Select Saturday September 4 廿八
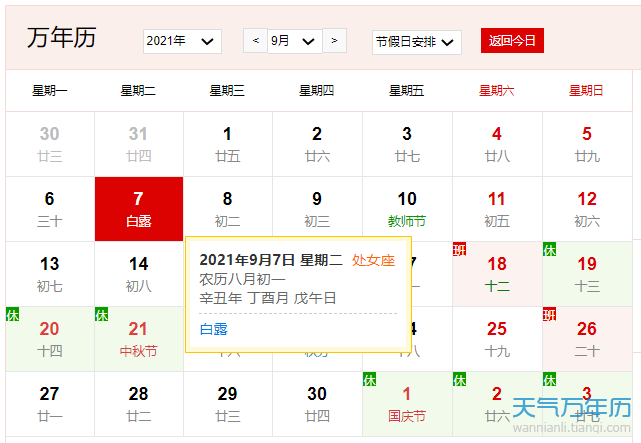Image resolution: width=641 pixels, height=443 pixels. pos(497,144)
